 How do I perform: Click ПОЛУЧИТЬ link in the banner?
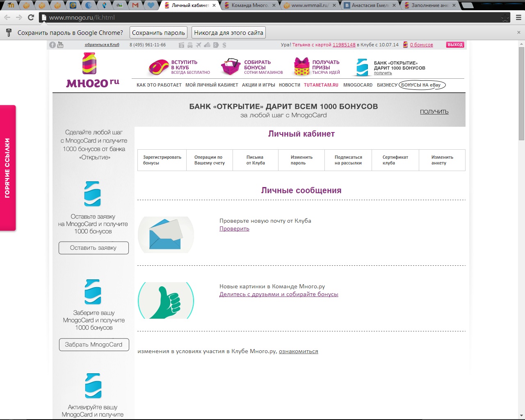(434, 112)
